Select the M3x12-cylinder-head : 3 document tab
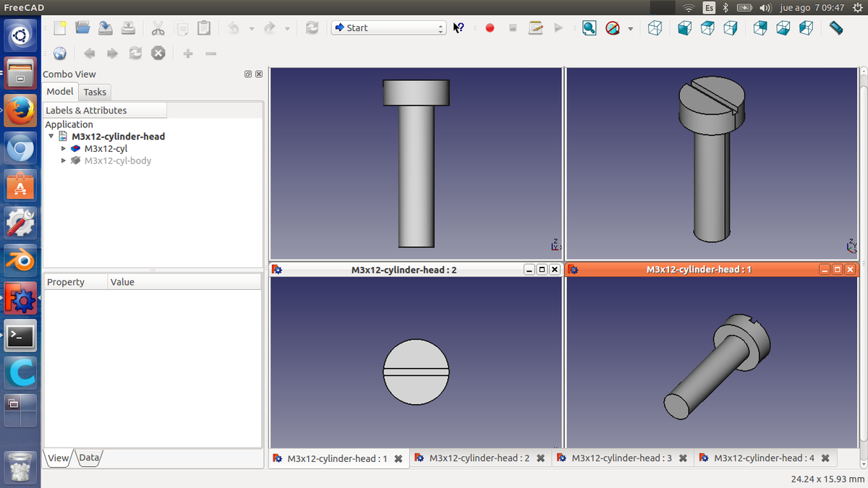 (621, 458)
